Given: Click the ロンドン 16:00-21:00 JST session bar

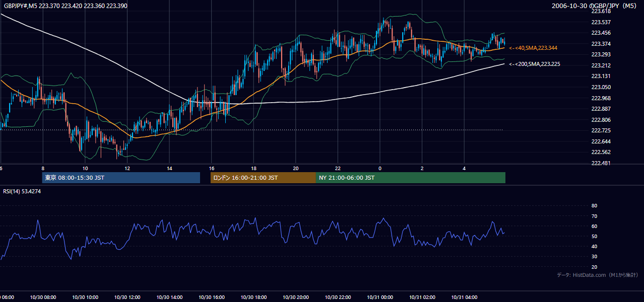Looking at the screenshot, I should tap(263, 178).
